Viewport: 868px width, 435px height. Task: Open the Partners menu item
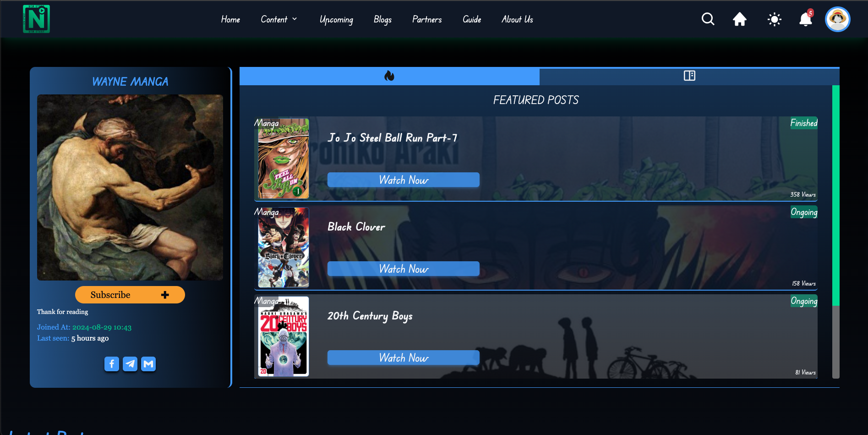(427, 19)
